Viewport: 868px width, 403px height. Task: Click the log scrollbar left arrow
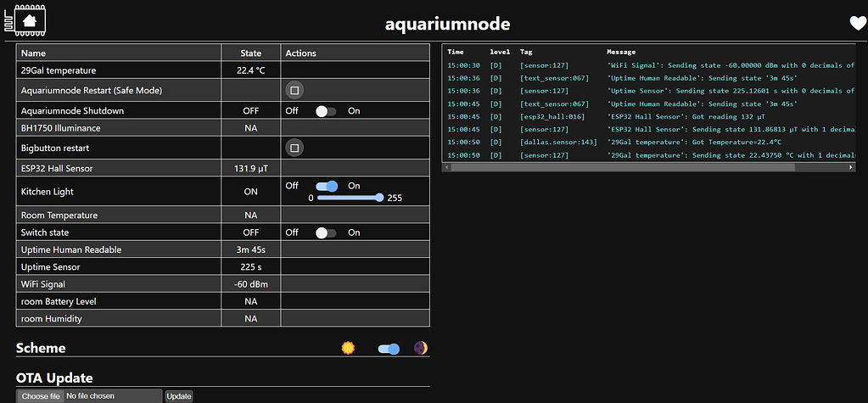[x=446, y=168]
